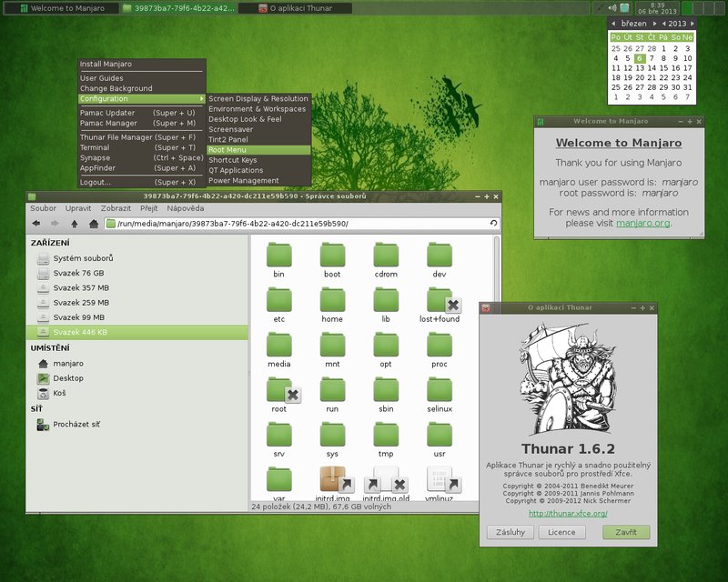Reload the folder with refresh icon
Screen dimensions: 728x582
point(493,223)
